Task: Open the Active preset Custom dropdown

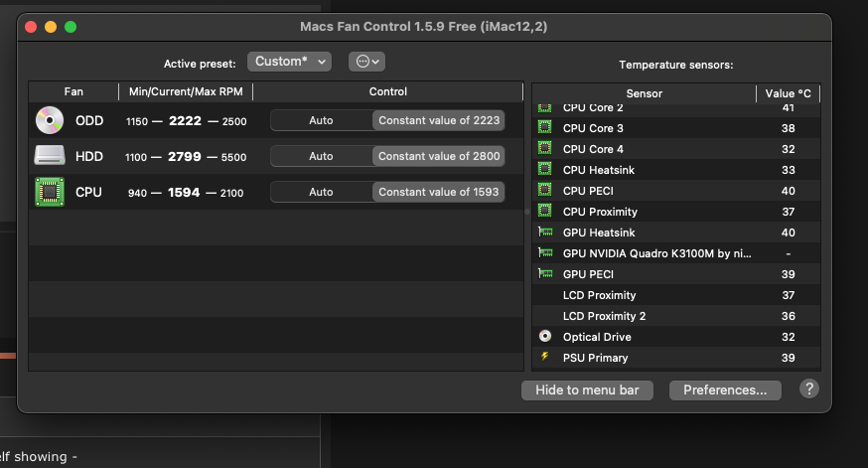Action: [290, 62]
